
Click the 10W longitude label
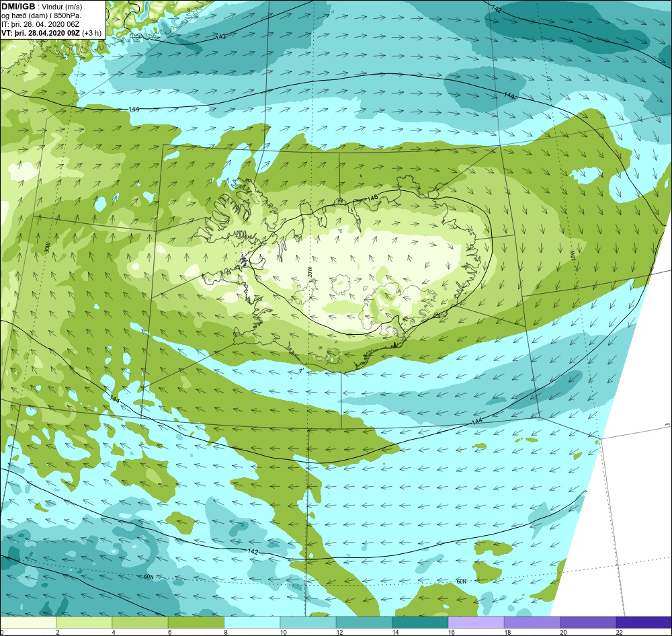pos(572,255)
